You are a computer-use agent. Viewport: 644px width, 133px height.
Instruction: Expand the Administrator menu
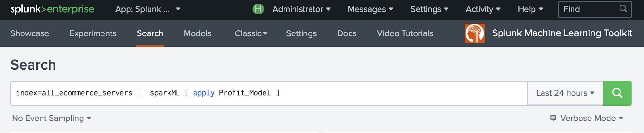pos(302,9)
